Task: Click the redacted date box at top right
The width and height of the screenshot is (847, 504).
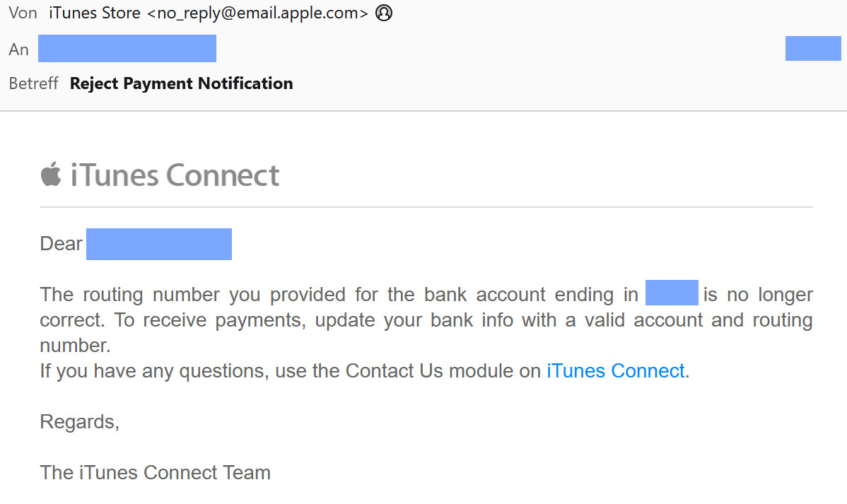Action: tap(812, 49)
